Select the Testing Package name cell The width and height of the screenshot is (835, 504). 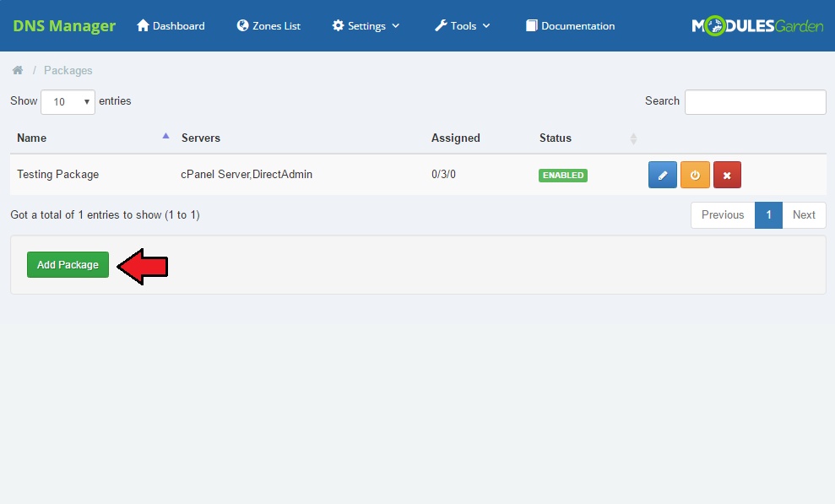pos(58,175)
